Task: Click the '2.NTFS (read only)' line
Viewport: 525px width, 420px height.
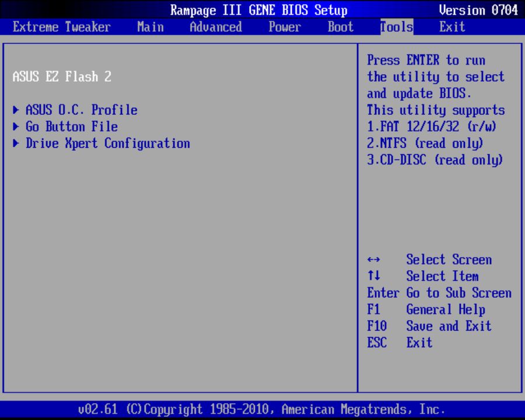Action: 425,143
